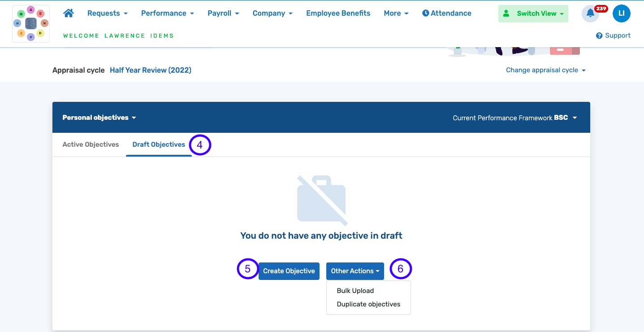Select the Draft Objectives tab

159,144
